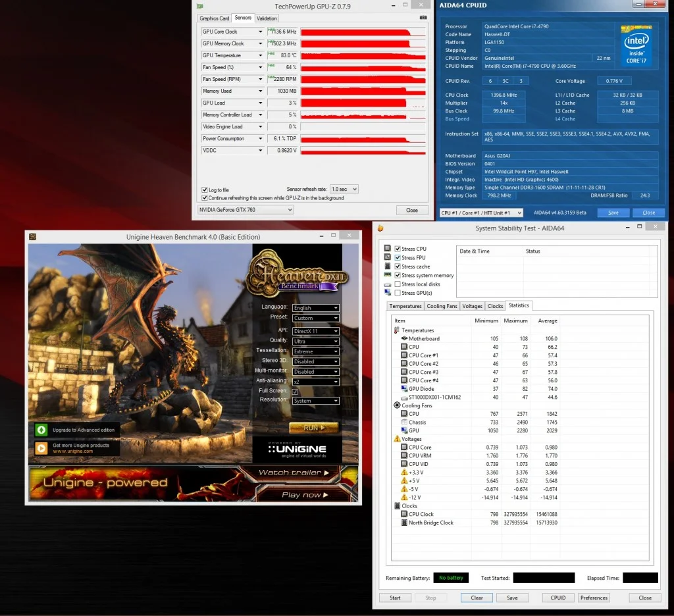Open NVIDIA GeForce GTX 760 device dropdown
Viewport: 674px width, 616px height.
click(x=246, y=210)
